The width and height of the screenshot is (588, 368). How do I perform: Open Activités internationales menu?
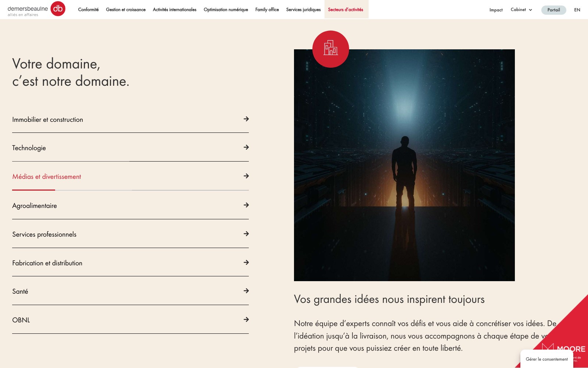175,10
